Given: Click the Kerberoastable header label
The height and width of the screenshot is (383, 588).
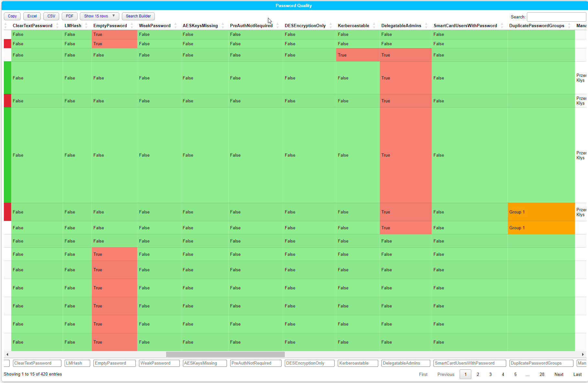Looking at the screenshot, I should [353, 26].
